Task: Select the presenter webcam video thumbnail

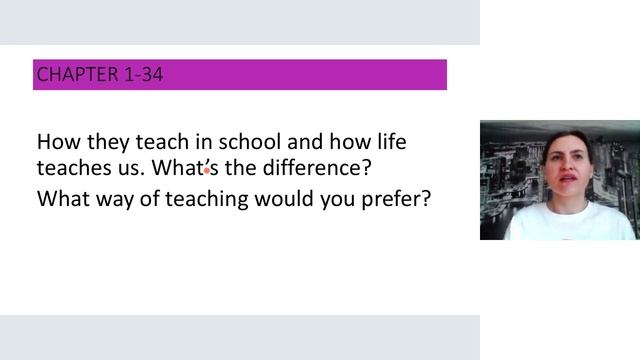Action: point(560,180)
